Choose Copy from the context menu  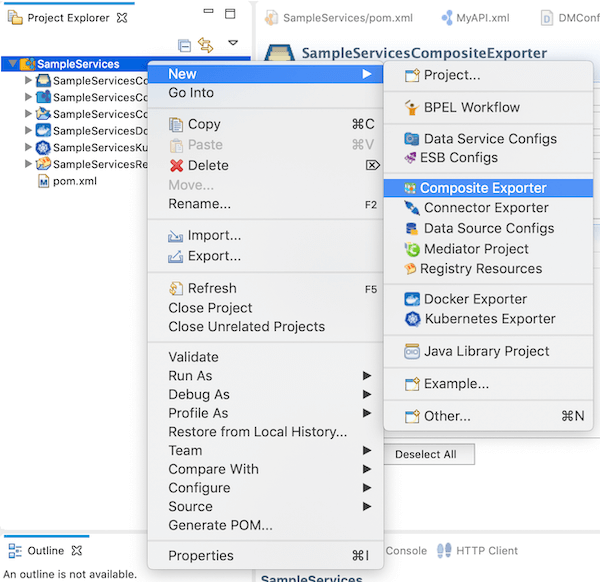(265, 124)
